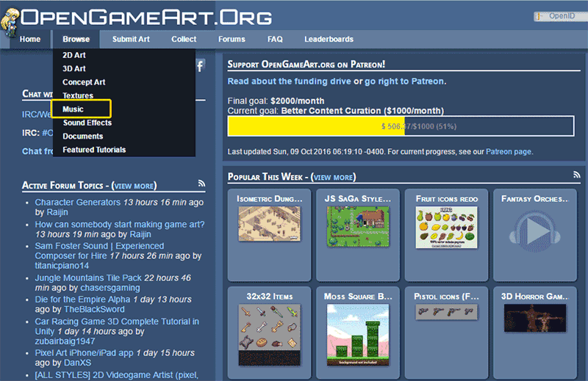The image size is (588, 381).
Task: View user zubairbaig1947's profile
Action: [x=65, y=341]
